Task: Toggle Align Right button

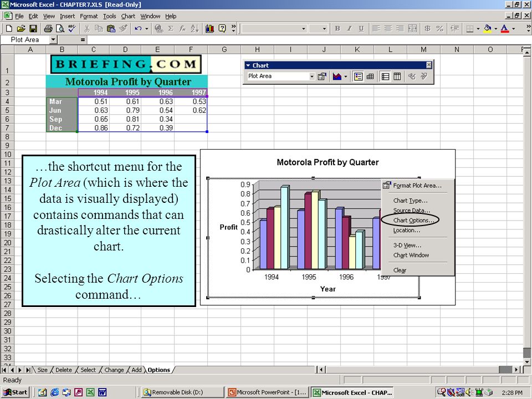Action: (400, 28)
